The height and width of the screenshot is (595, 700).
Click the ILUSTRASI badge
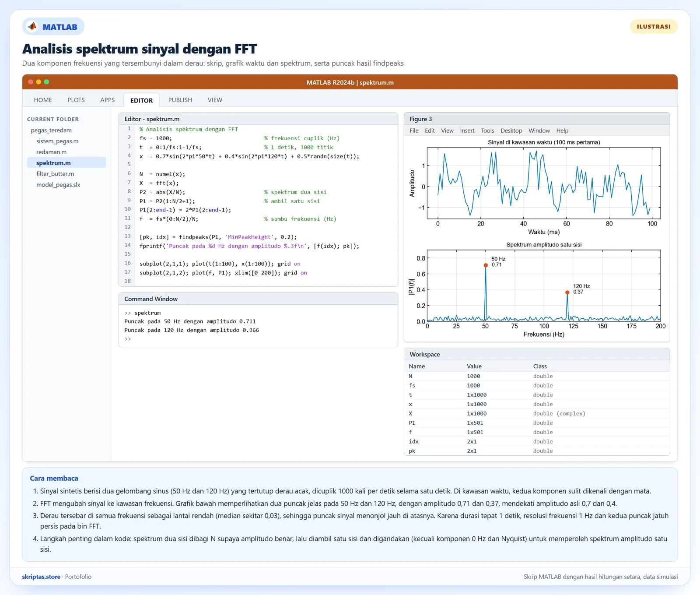point(654,27)
